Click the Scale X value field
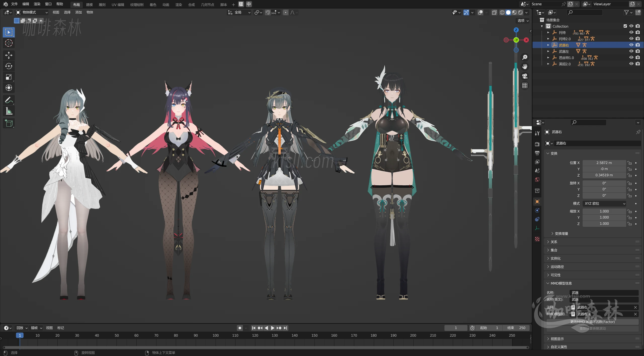Image resolution: width=644 pixels, height=356 pixels. (604, 211)
